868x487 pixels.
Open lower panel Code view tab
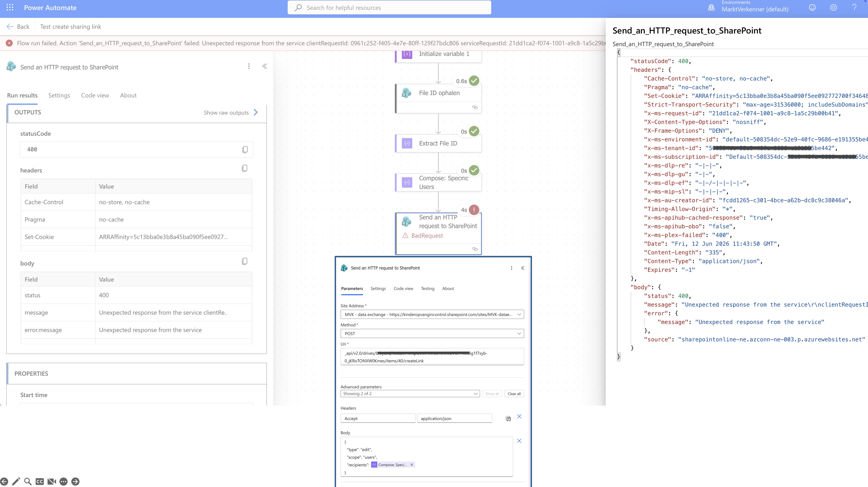(x=403, y=289)
